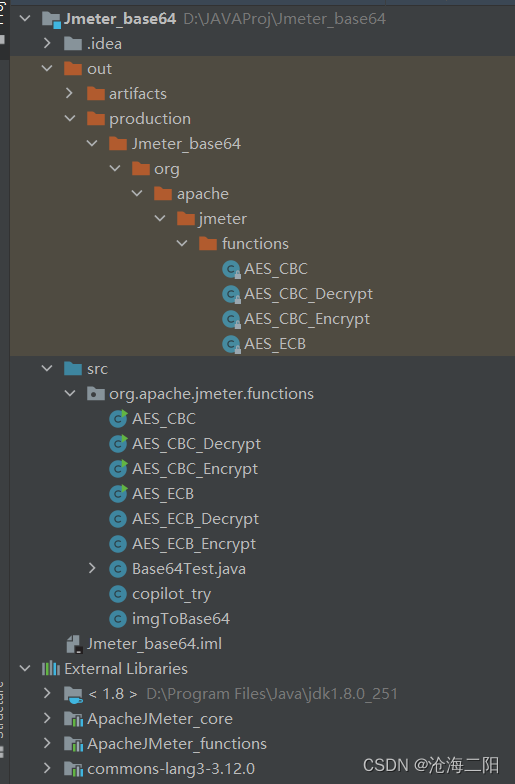515x784 pixels.
Task: Collapse the src folder
Action: point(48,368)
